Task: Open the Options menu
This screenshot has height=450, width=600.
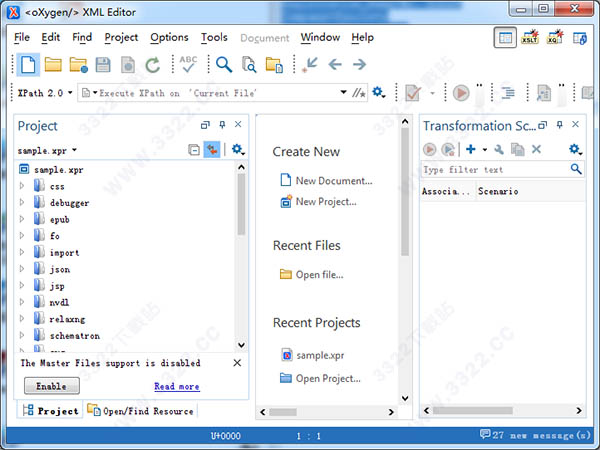Action: [x=169, y=37]
